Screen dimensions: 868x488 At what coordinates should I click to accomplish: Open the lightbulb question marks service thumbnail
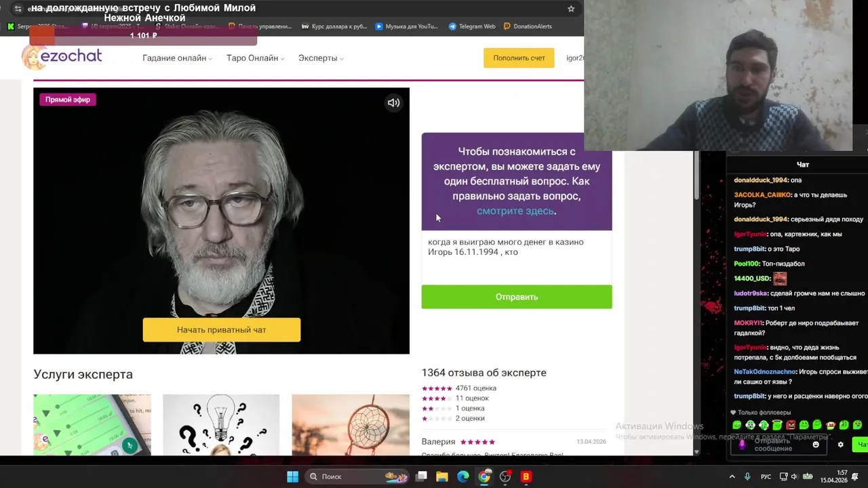221,424
